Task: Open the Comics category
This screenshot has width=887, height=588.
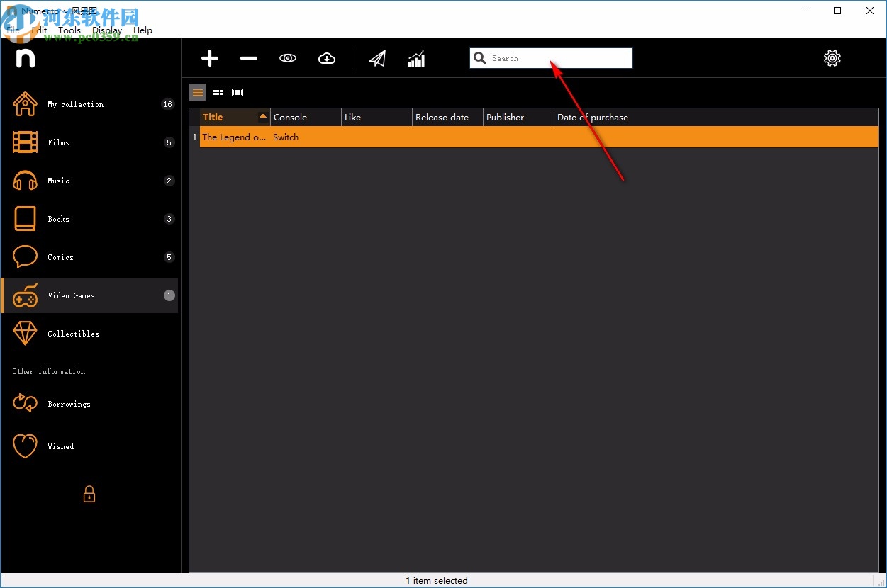Action: pyautogui.click(x=89, y=257)
